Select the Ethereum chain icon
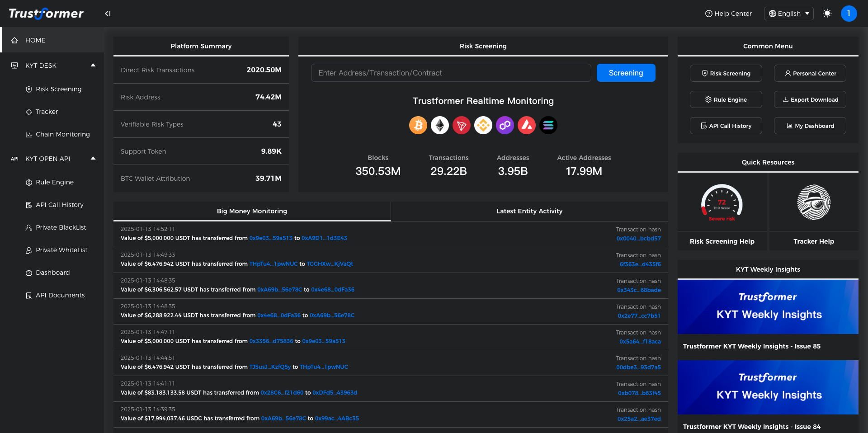868x433 pixels. [440, 125]
